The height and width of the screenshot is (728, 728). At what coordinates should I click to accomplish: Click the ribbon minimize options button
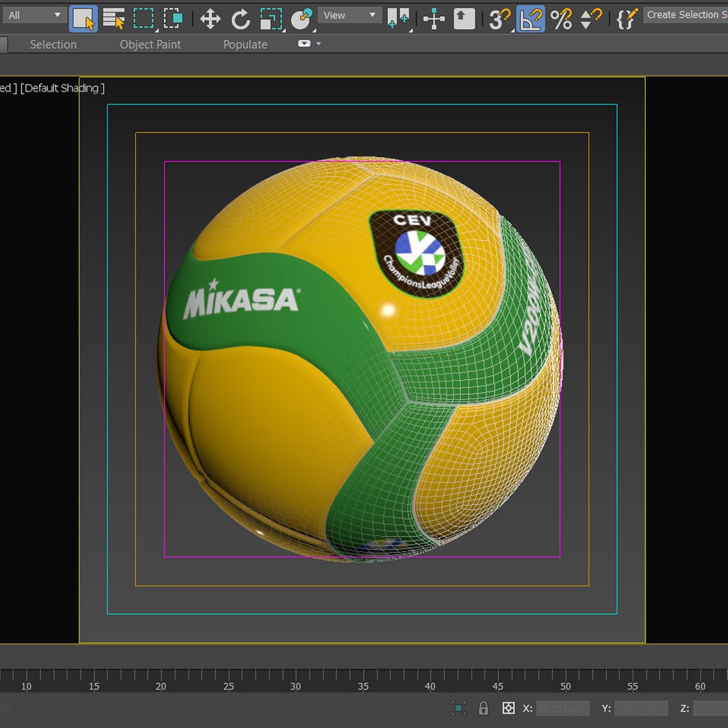(x=304, y=44)
